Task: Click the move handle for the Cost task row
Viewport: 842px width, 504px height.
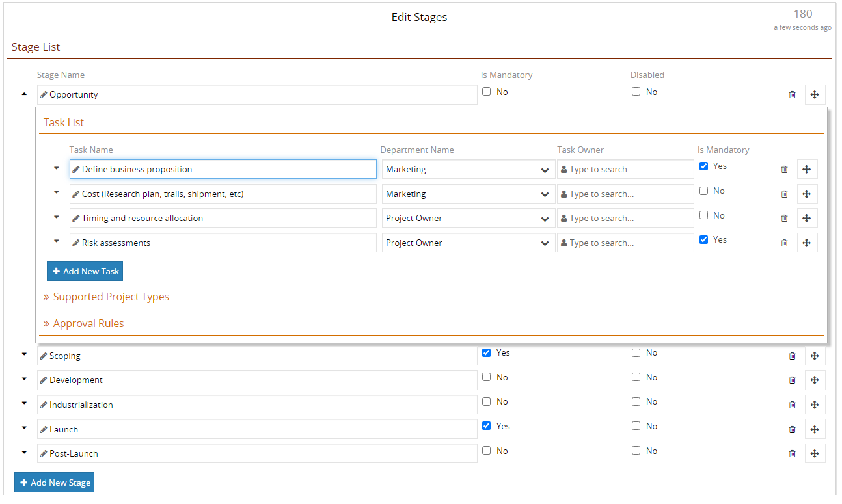Action: 807,194
